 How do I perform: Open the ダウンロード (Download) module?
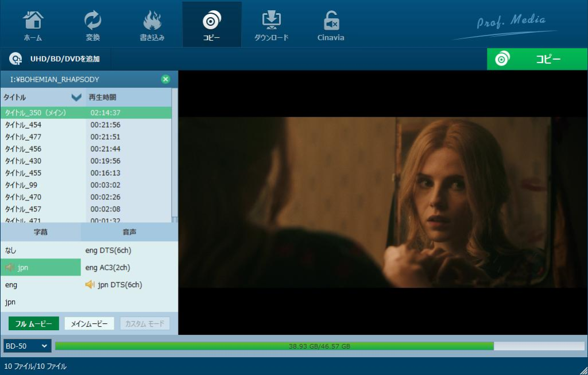tap(271, 24)
